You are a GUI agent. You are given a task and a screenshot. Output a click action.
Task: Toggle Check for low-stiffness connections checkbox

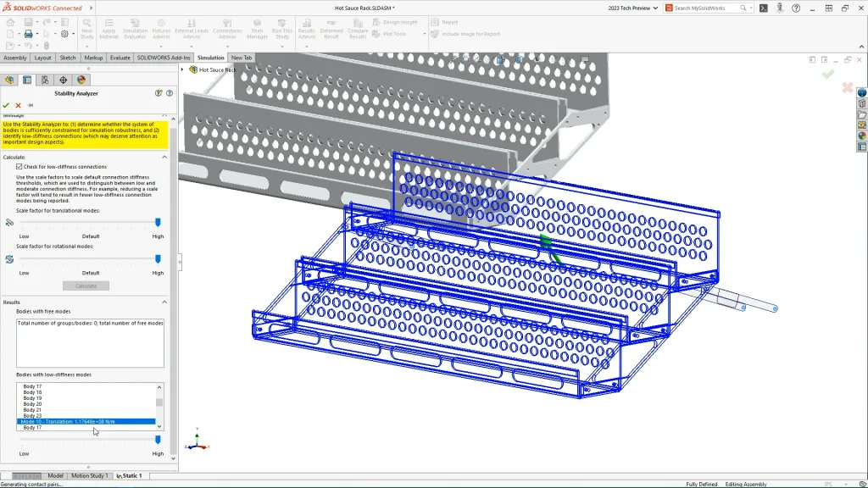point(19,167)
